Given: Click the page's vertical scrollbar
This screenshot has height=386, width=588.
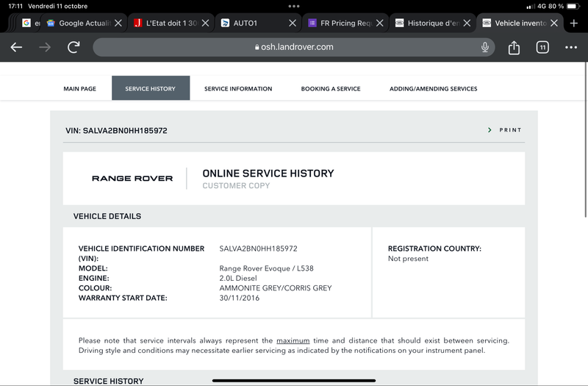Looking at the screenshot, I should [x=585, y=140].
